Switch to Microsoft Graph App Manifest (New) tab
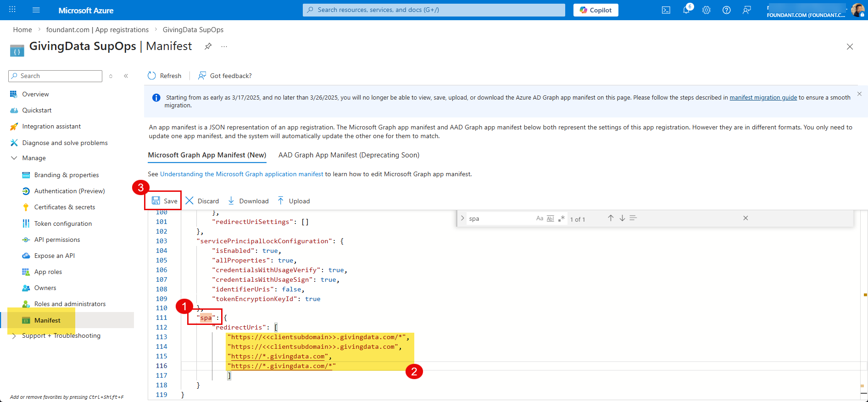 pyautogui.click(x=207, y=155)
